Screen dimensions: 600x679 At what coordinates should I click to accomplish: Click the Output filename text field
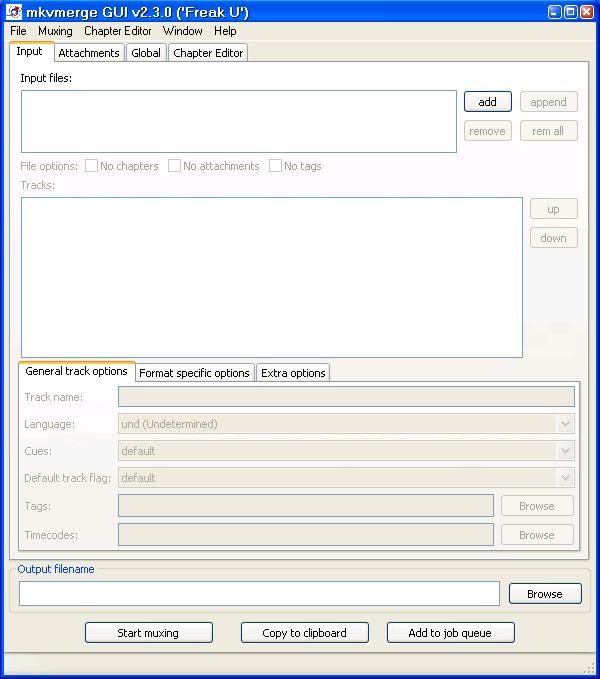pos(259,593)
